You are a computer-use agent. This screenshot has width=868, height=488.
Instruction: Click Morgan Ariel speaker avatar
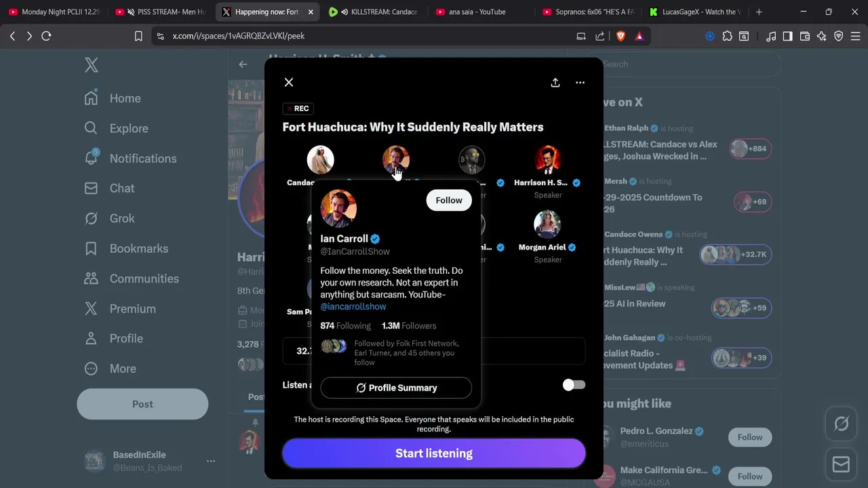pos(547,224)
